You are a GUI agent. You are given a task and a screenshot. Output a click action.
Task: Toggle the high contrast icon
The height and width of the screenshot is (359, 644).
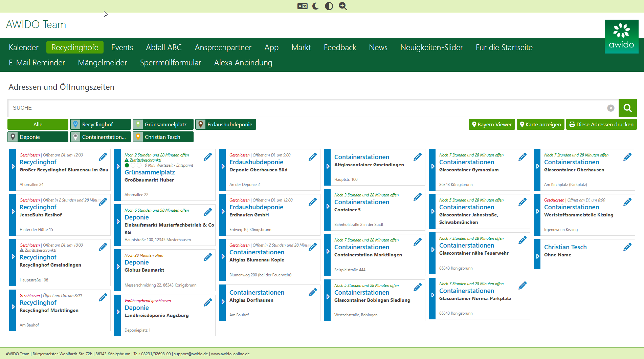click(x=329, y=6)
